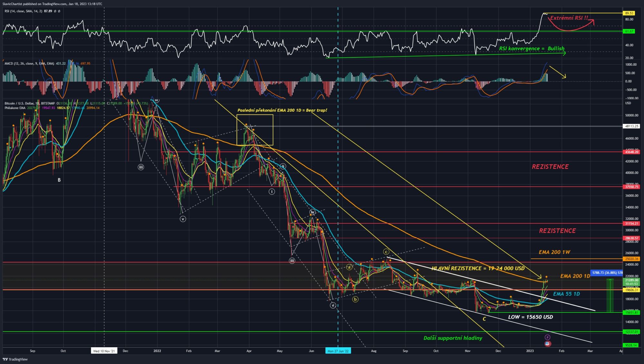The width and height of the screenshot is (644, 364).
Task: Select the EMA 200 1D text label
Action: (x=575, y=276)
